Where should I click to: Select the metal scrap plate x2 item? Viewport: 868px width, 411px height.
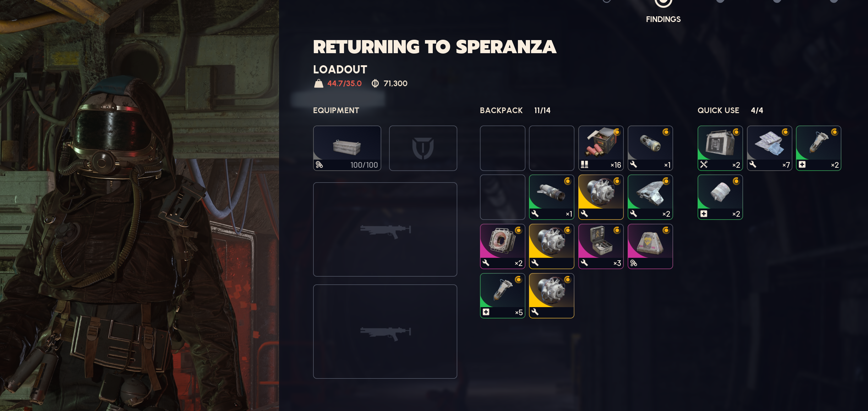coord(650,197)
